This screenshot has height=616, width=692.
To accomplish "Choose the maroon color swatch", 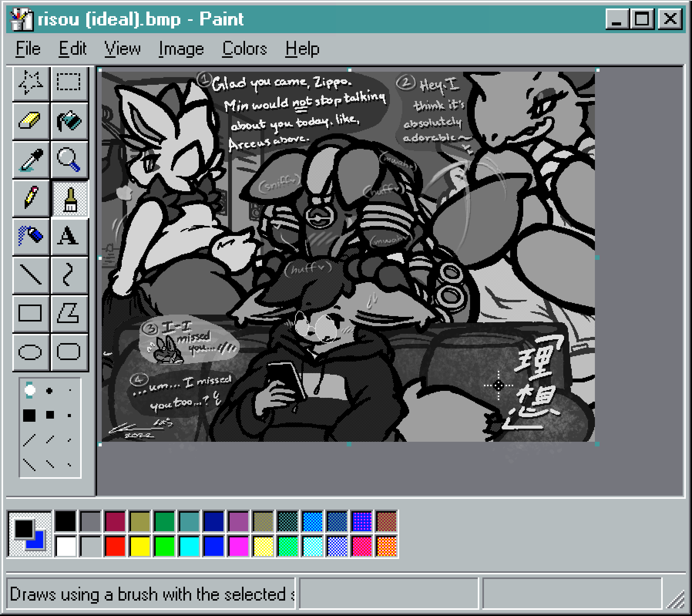I will coord(115,521).
